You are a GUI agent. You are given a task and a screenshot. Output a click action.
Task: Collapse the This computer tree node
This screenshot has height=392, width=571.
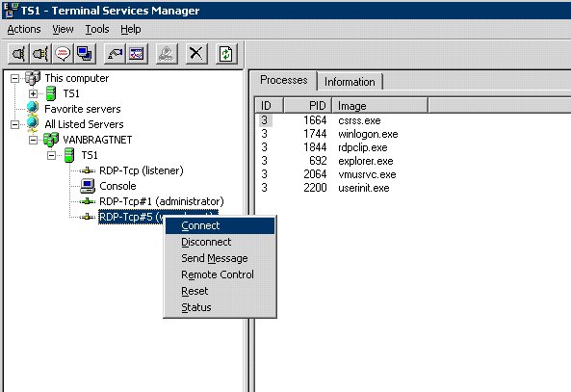pos(14,78)
